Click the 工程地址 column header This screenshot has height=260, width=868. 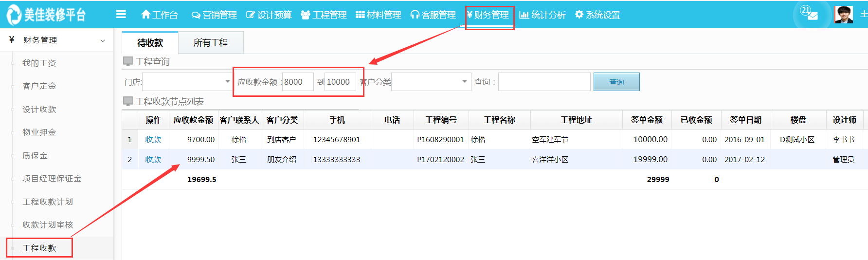pos(576,120)
